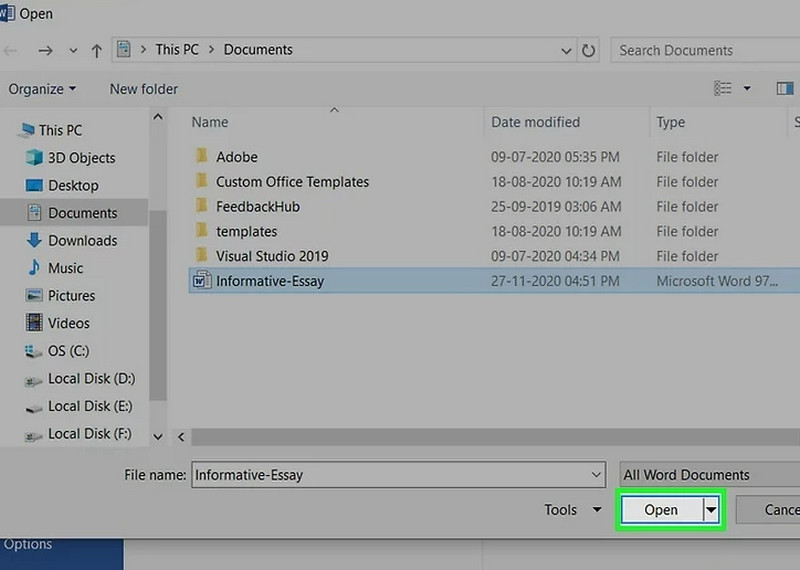
Task: Click into the Search Documents field
Action: click(x=700, y=50)
